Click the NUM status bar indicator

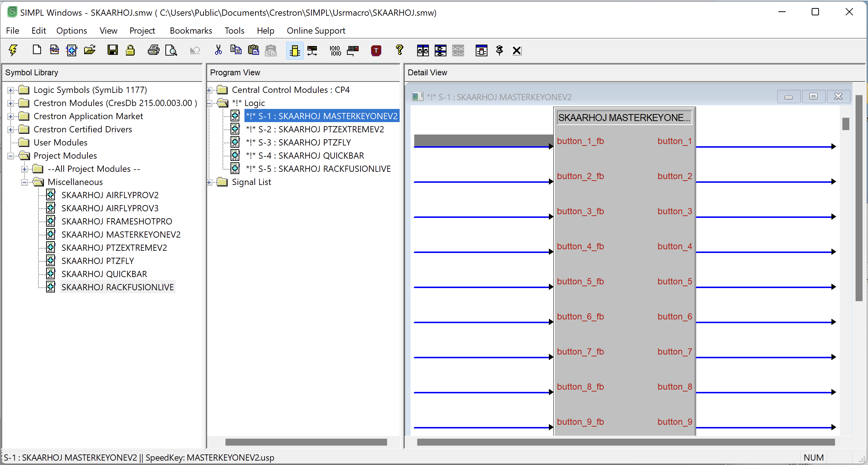tap(813, 457)
